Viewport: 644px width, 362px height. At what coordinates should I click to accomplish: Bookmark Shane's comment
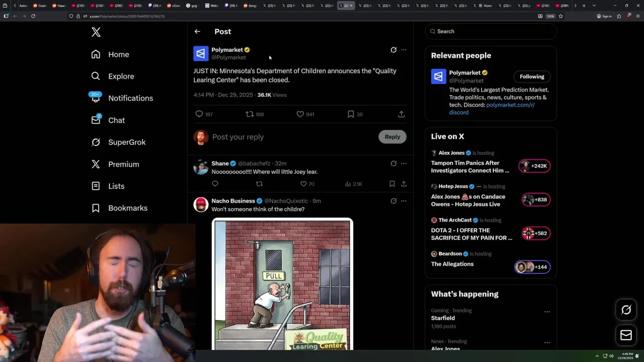392,184
